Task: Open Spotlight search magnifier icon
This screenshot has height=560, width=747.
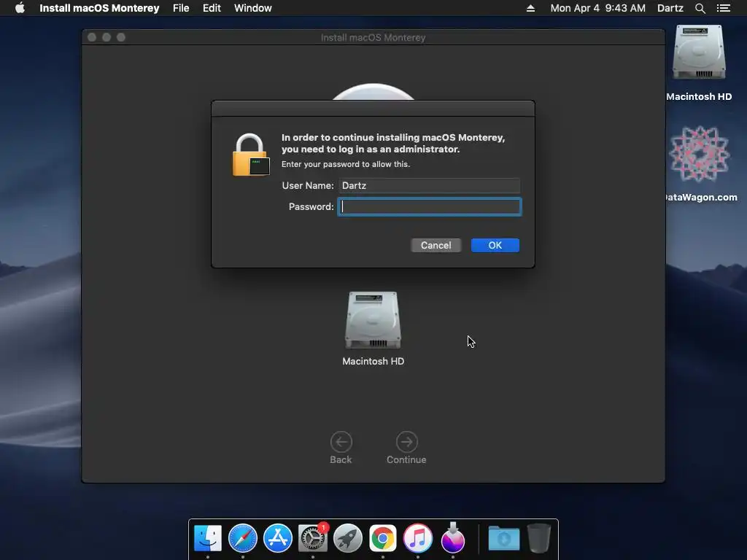Action: (x=700, y=8)
